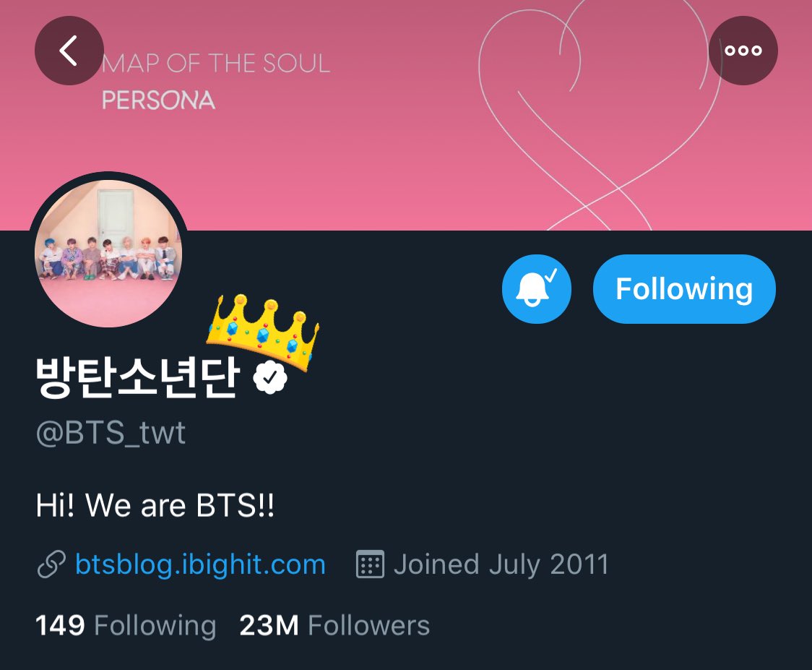The height and width of the screenshot is (670, 812).
Task: Click the 방탄소년단 display name
Action: pyautogui.click(x=138, y=378)
